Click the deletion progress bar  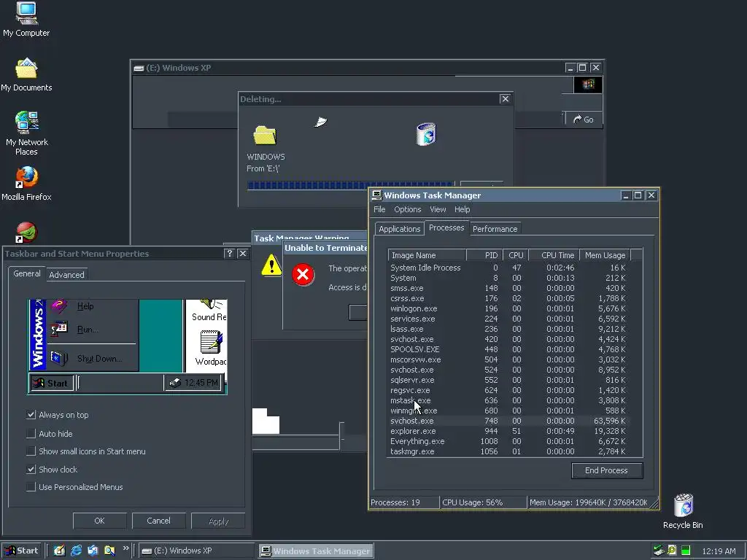349,186
